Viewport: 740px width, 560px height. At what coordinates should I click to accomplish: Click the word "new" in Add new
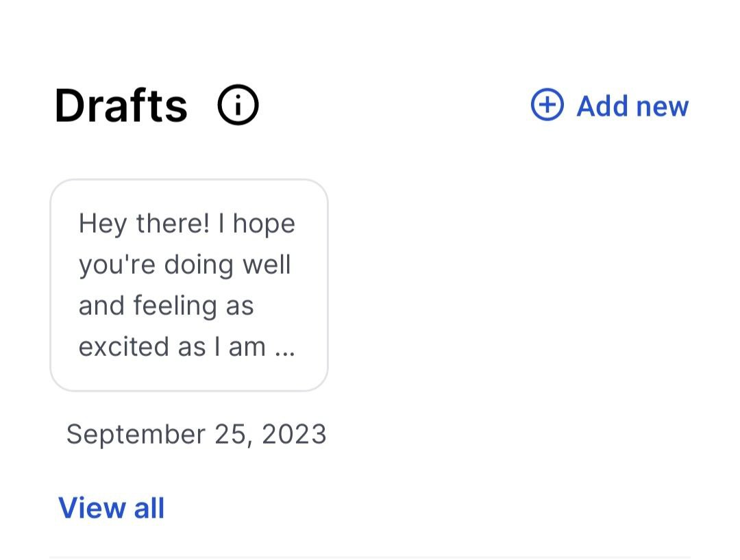click(x=661, y=107)
